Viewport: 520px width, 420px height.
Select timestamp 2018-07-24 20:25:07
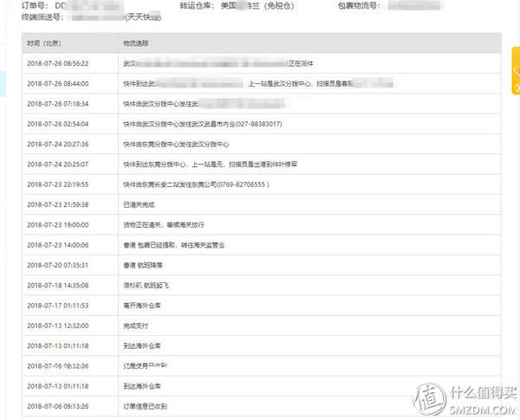(58, 165)
